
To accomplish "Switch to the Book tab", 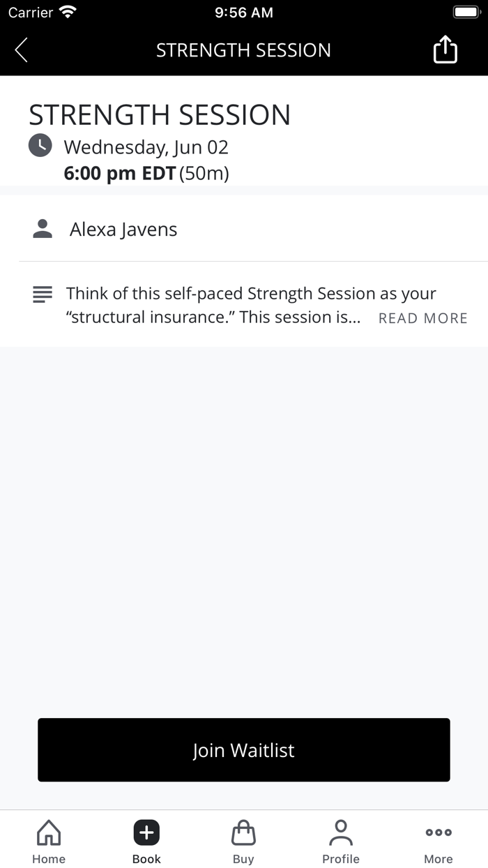I will tap(146, 841).
